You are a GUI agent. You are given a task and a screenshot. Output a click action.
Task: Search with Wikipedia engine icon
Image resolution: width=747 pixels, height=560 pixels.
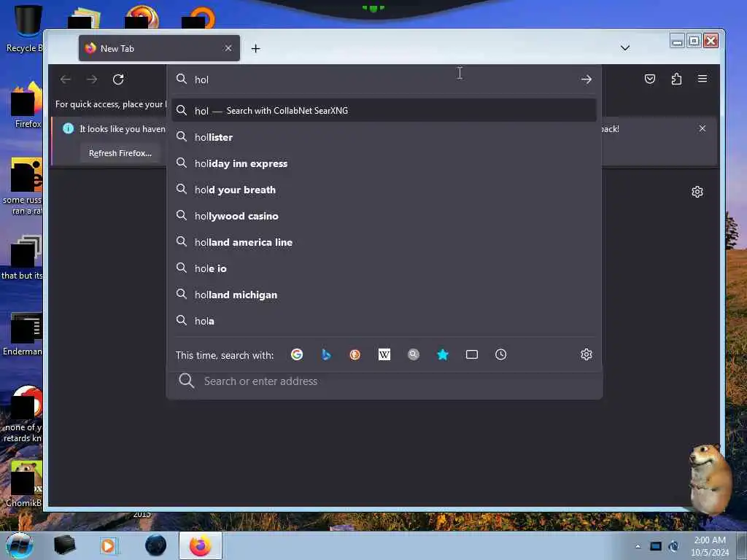tap(384, 354)
